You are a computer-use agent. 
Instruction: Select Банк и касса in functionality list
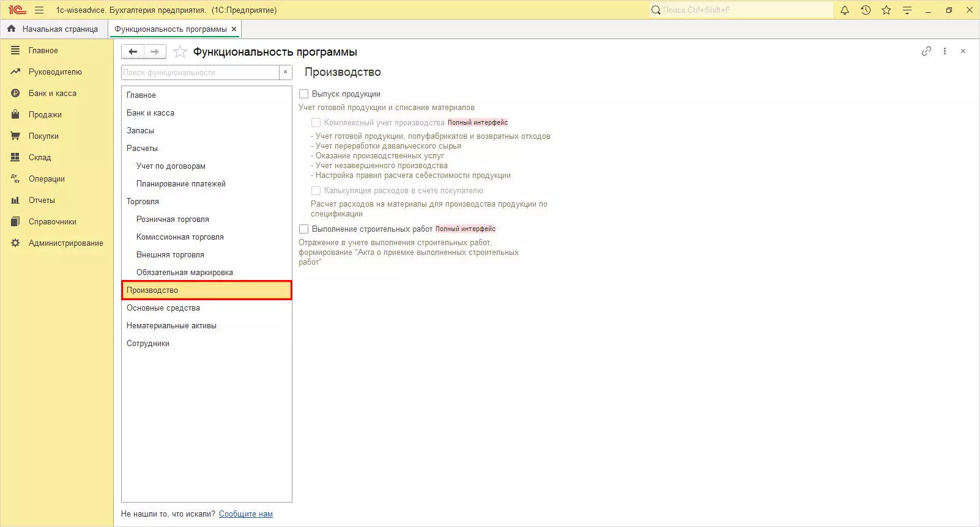207,112
